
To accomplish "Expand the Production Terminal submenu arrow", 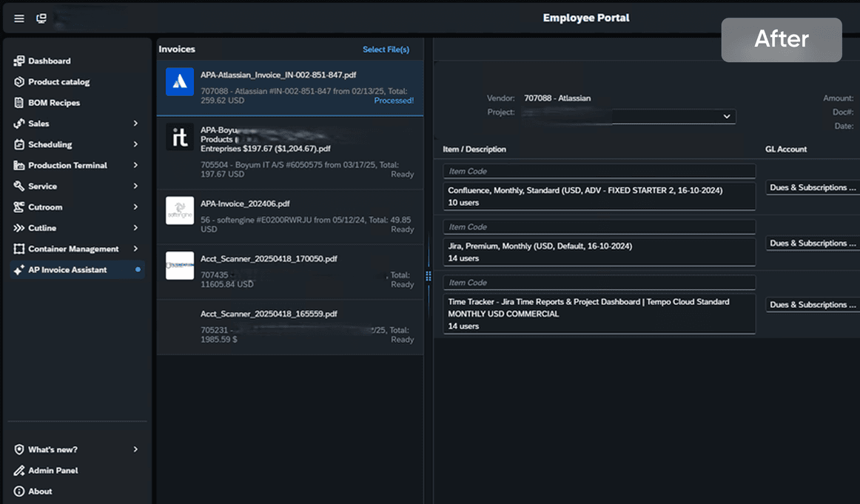I will (x=135, y=165).
